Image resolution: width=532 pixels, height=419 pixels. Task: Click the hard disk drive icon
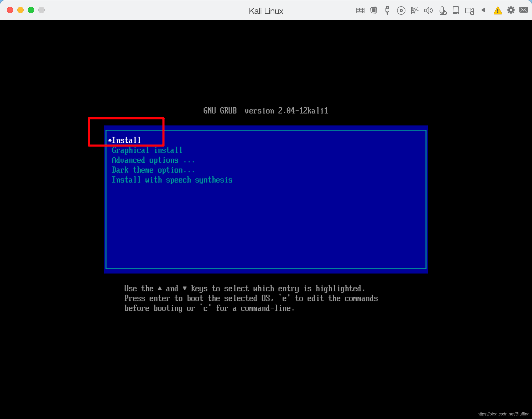point(456,11)
